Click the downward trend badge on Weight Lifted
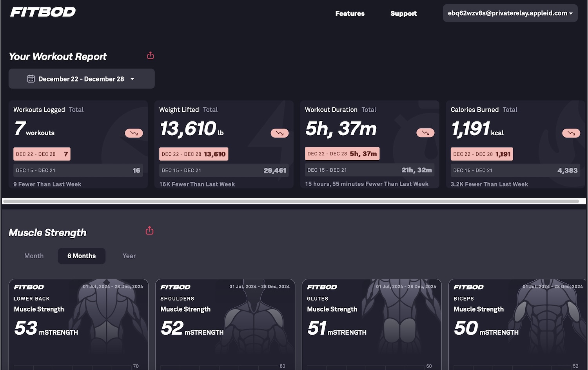 click(x=280, y=133)
